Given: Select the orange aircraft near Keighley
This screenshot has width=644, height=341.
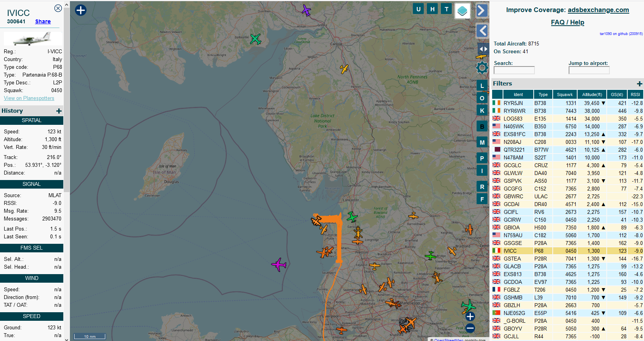Looking at the screenshot, I should coord(469,229).
